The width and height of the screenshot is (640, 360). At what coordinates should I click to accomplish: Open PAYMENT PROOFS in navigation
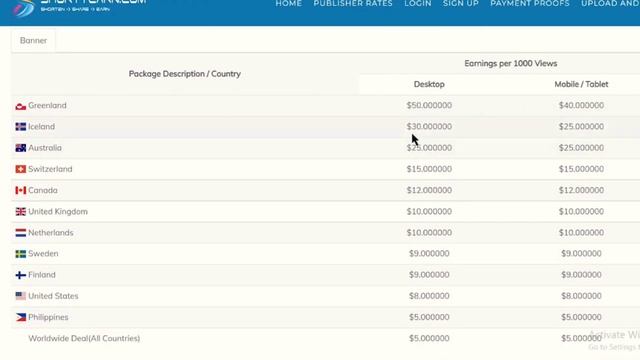point(530,4)
